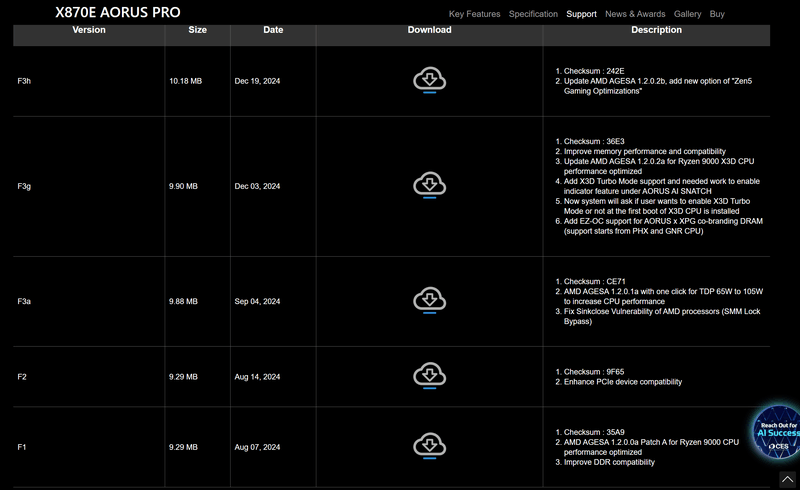Screen dimensions: 800x490
Task: Click the Version column header
Action: coord(89,30)
